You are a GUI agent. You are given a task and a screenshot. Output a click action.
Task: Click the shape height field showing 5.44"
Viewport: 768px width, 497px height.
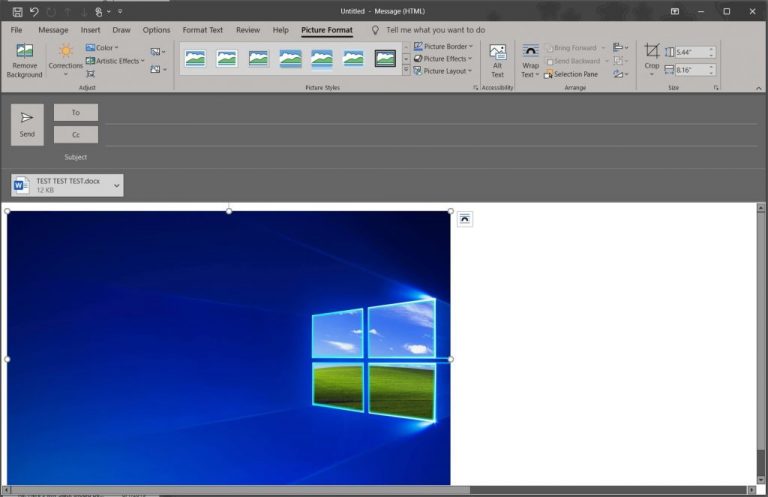coord(691,52)
